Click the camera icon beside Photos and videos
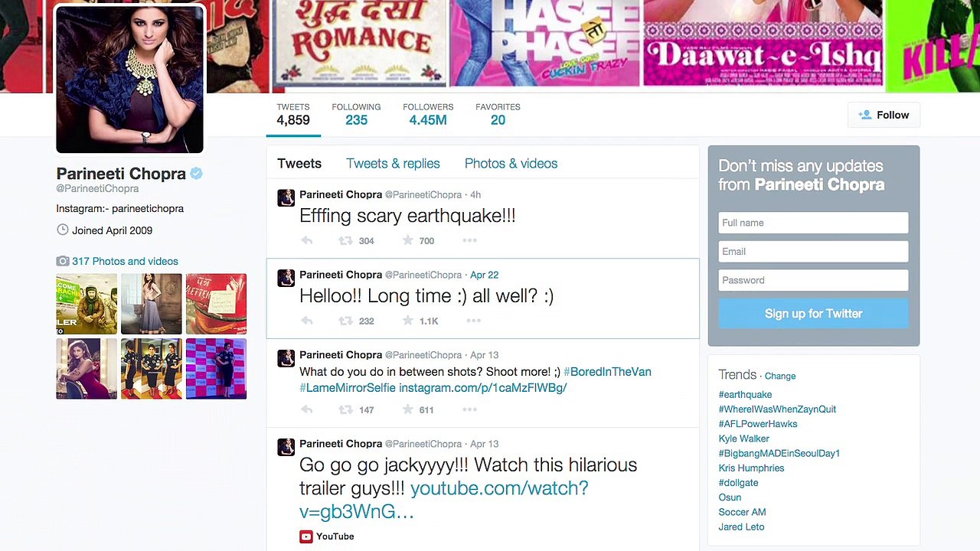This screenshot has width=980, height=551. tap(63, 261)
